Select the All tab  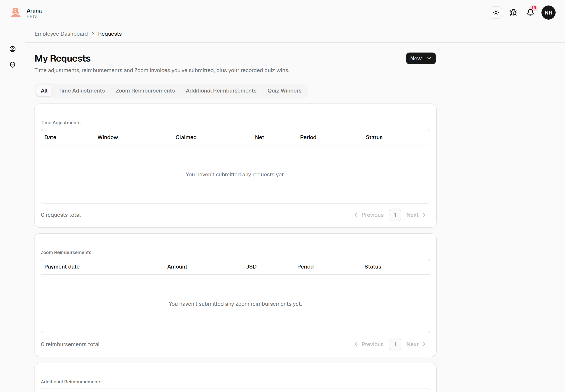pos(44,91)
